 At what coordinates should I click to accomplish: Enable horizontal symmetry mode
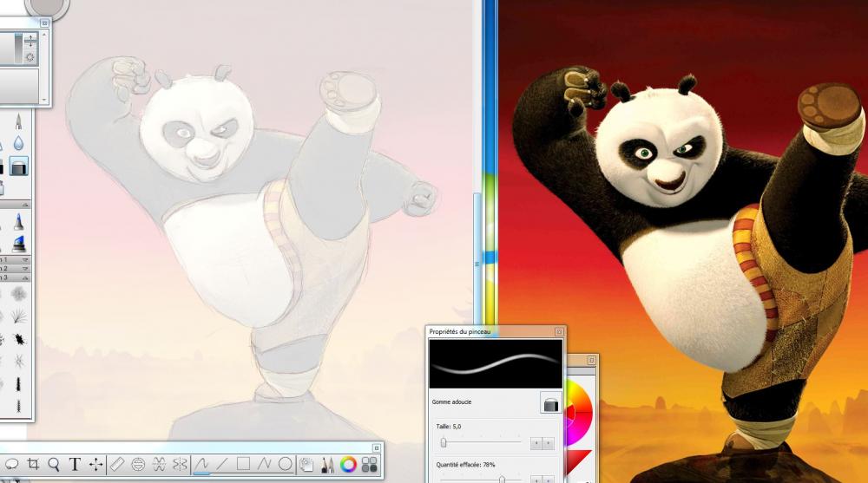click(x=159, y=464)
